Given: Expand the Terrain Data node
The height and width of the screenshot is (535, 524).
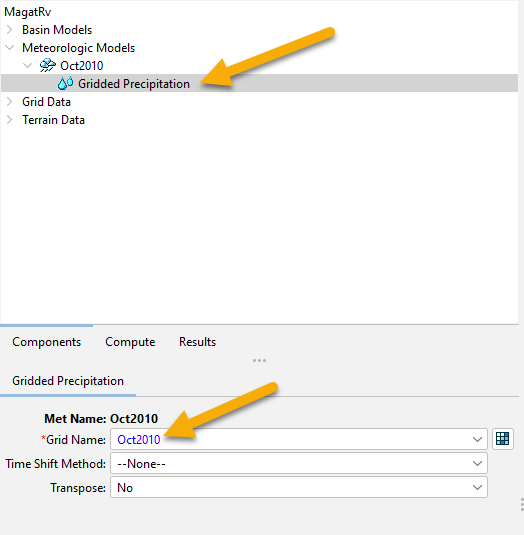Looking at the screenshot, I should [x=10, y=120].
